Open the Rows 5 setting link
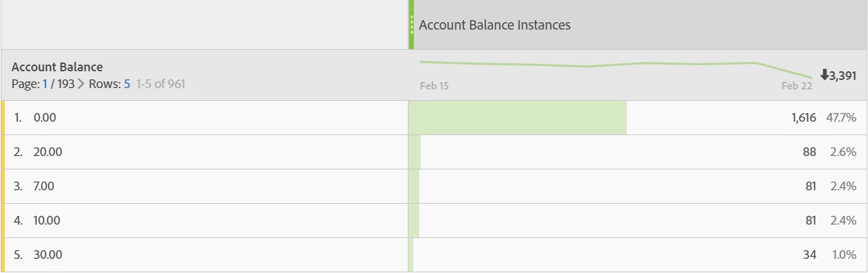868x273 pixels. pyautogui.click(x=127, y=85)
